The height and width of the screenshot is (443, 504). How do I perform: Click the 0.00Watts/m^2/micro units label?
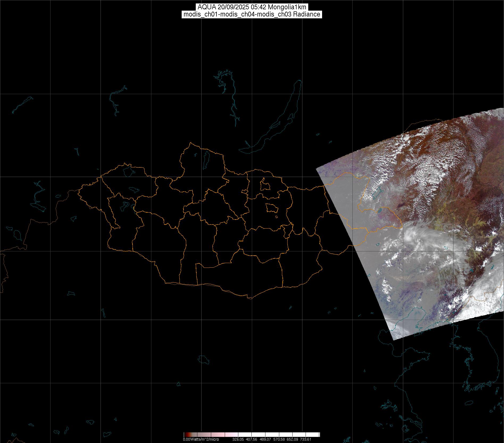(201, 439)
